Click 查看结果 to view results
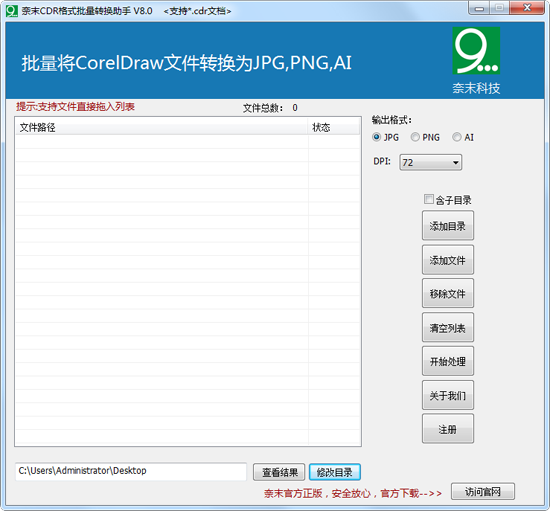Image resolution: width=550 pixels, height=511 pixels. point(279,472)
